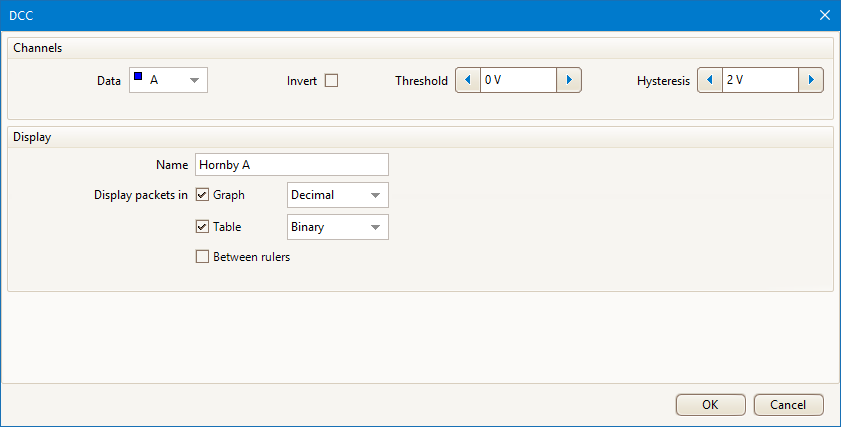
Task: Click the Threshold decrease left arrow
Action: tap(468, 81)
